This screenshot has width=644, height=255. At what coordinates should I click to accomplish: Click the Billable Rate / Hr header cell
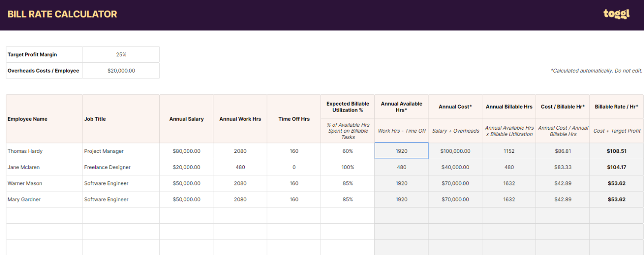[616, 106]
